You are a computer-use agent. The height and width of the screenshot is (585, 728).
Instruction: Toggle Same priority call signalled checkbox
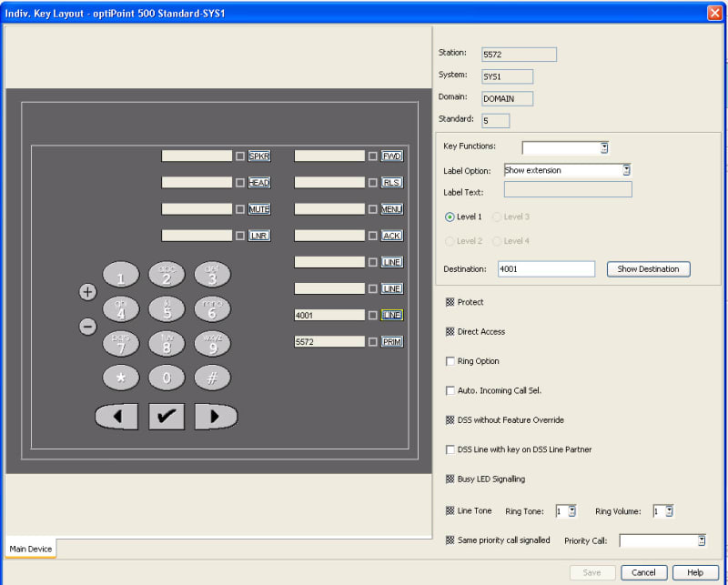click(450, 540)
